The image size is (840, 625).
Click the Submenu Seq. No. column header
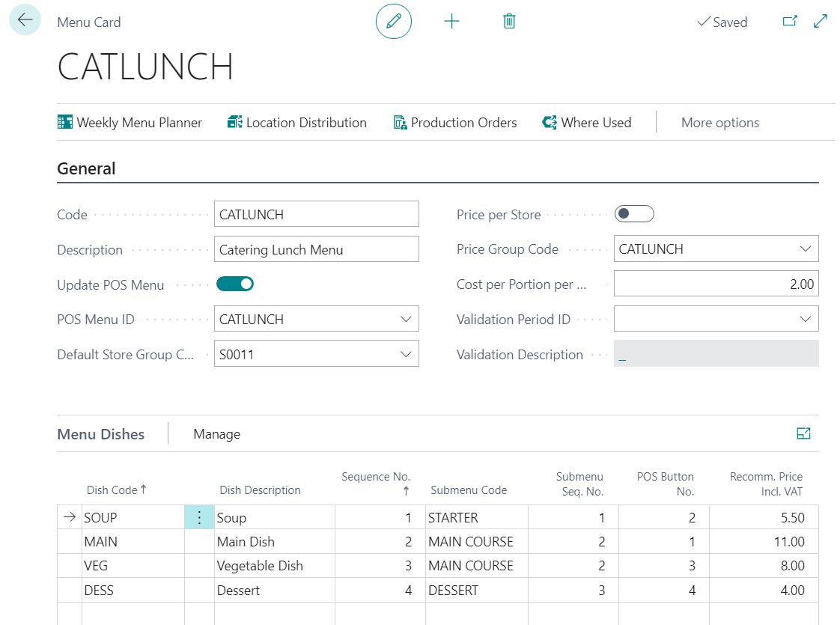(579, 484)
